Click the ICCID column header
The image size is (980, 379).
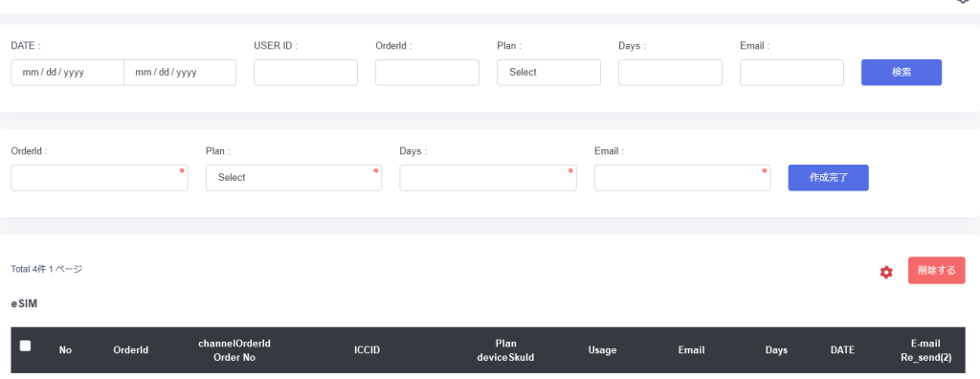pyautogui.click(x=367, y=350)
